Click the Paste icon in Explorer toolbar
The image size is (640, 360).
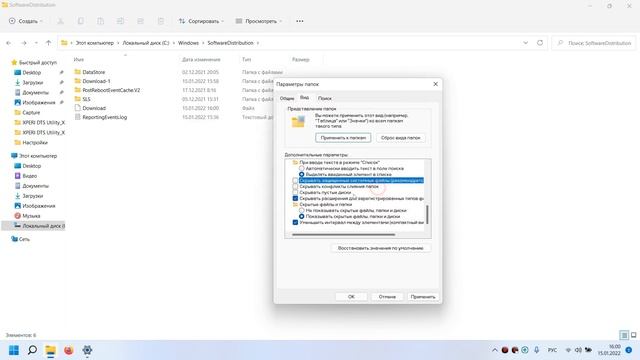point(100,21)
